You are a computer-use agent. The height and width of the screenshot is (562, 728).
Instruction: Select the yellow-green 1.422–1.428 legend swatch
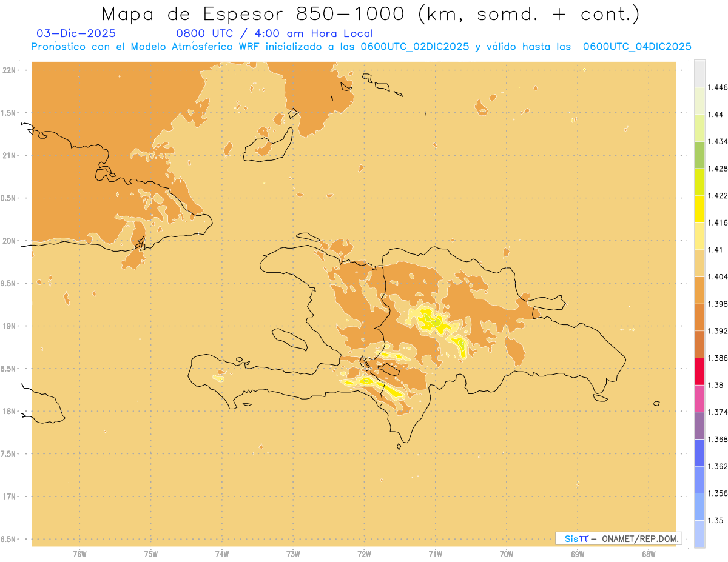[x=699, y=182]
